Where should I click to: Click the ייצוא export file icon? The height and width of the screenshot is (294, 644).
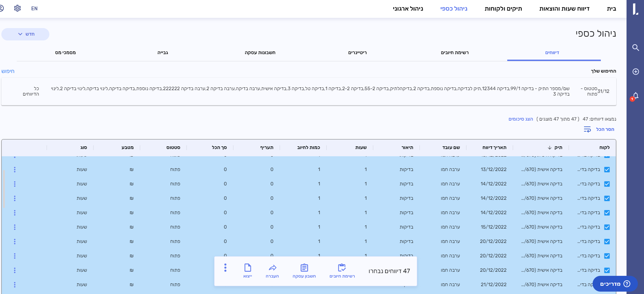[x=247, y=268]
